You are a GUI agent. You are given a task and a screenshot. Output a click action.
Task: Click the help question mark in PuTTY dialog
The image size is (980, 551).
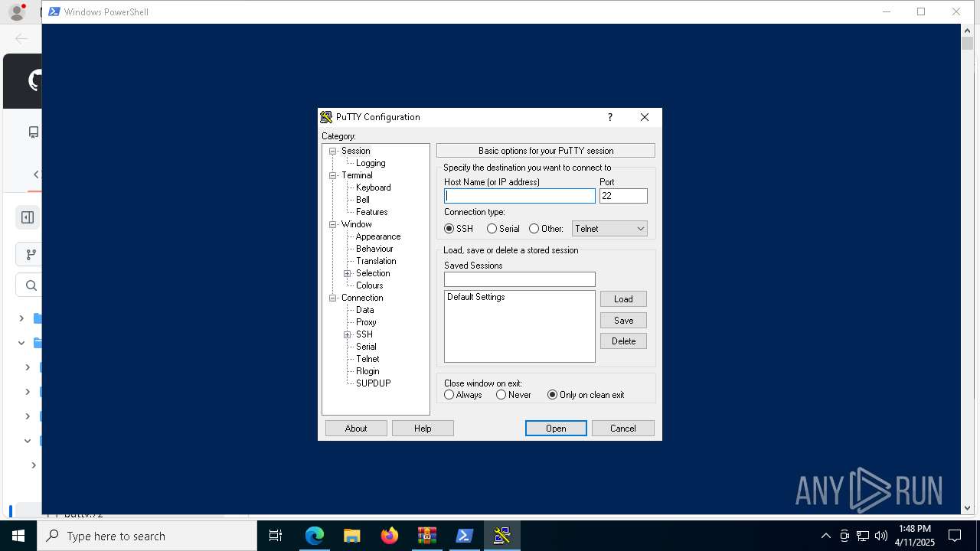[x=610, y=117]
